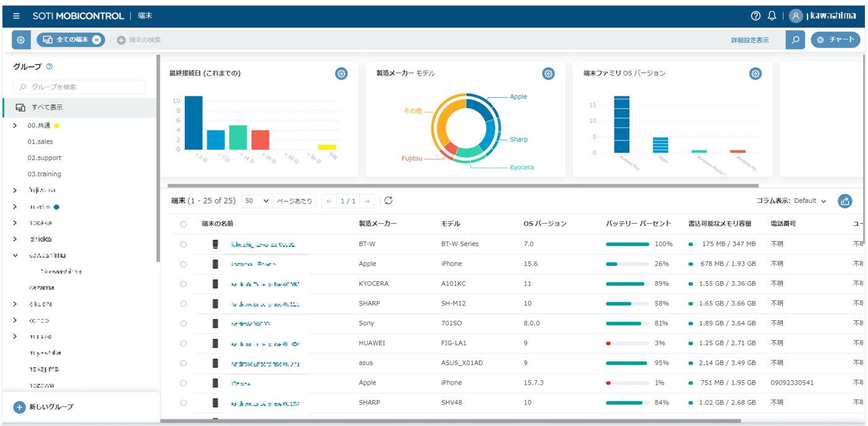Click the refresh device list icon
This screenshot has width=868, height=426.
tap(388, 200)
